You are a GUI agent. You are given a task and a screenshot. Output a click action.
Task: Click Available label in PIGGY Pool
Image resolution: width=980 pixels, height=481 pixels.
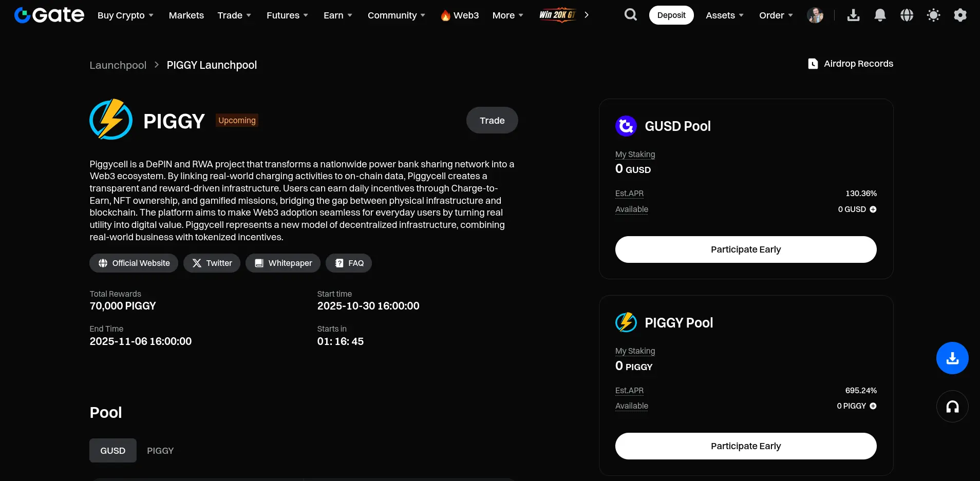[632, 406]
